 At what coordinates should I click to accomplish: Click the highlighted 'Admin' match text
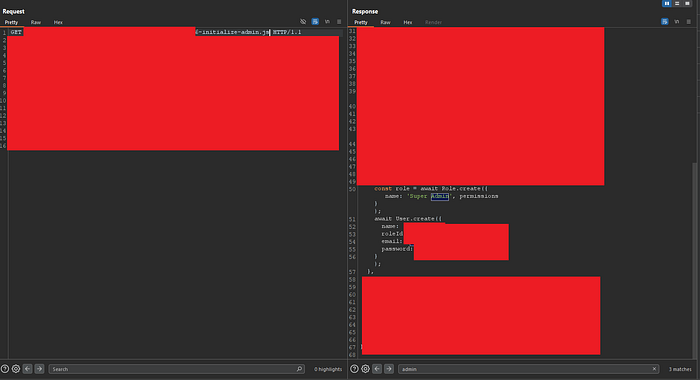pyautogui.click(x=440, y=196)
